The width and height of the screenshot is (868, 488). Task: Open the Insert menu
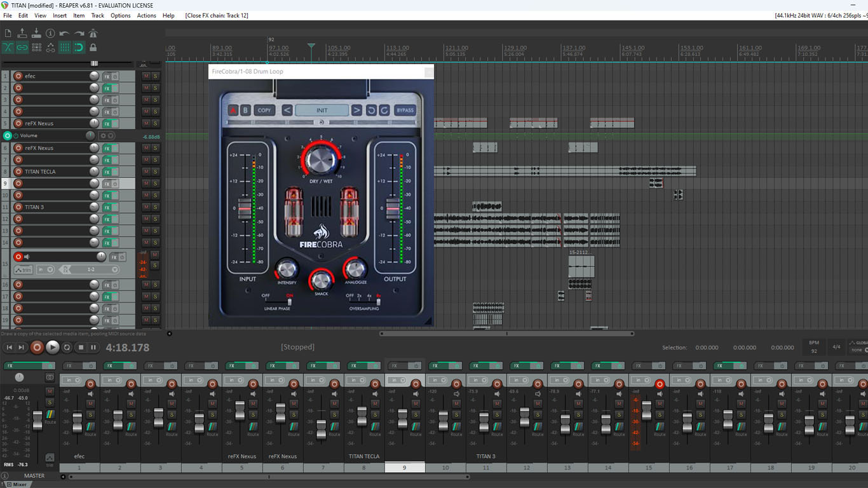60,15
